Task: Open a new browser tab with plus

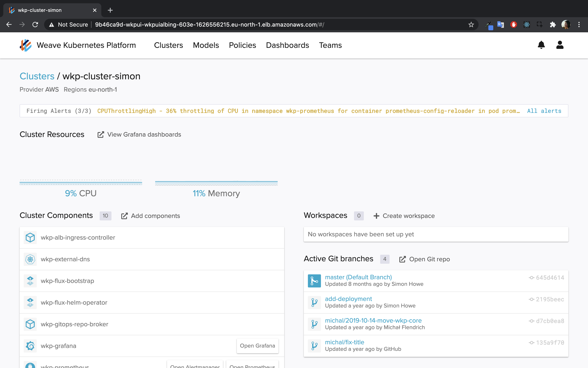Action: pyautogui.click(x=110, y=10)
